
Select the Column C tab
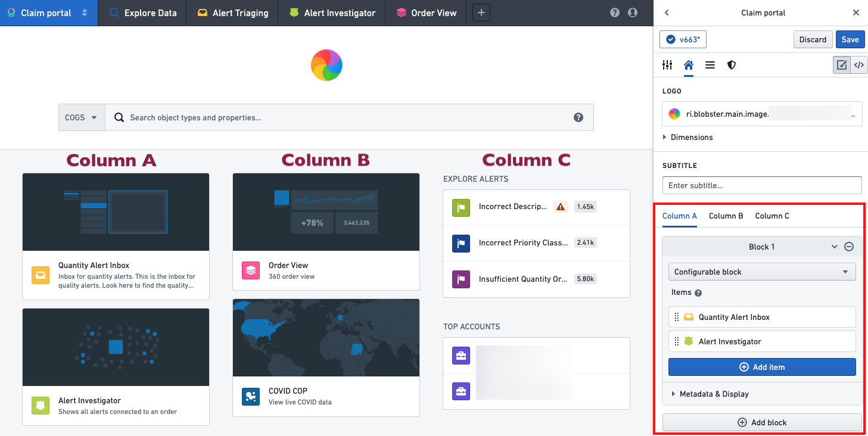coord(772,216)
